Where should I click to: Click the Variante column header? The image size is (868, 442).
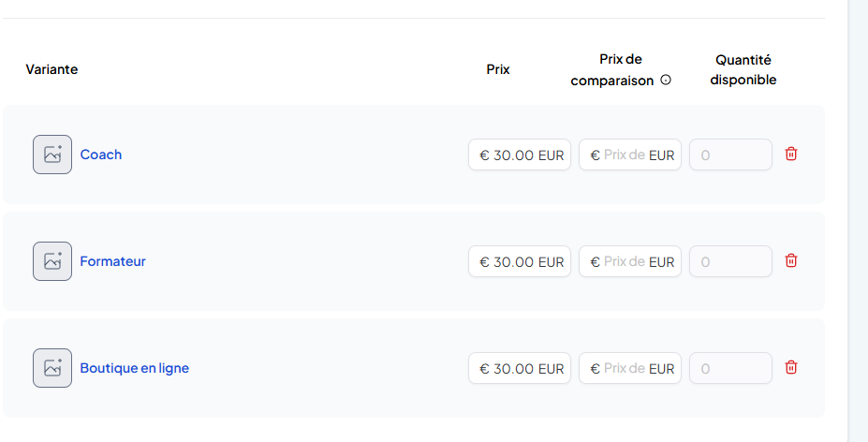52,69
